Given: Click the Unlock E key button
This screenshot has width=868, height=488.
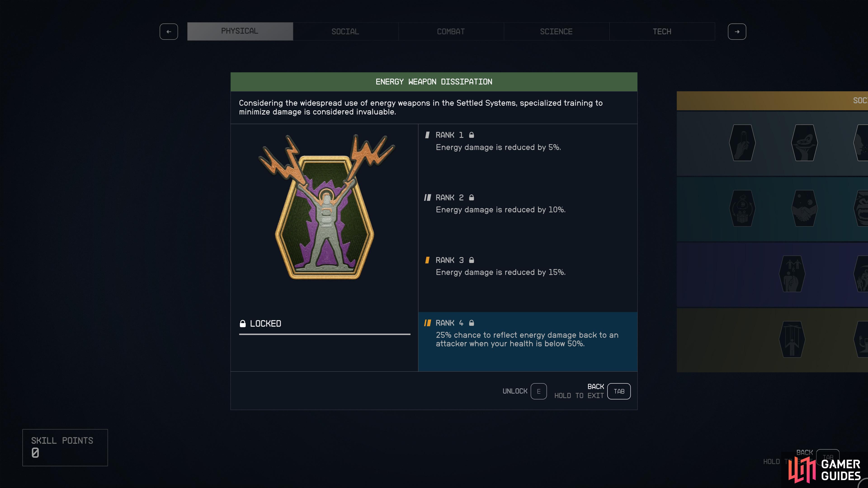Looking at the screenshot, I should [538, 391].
